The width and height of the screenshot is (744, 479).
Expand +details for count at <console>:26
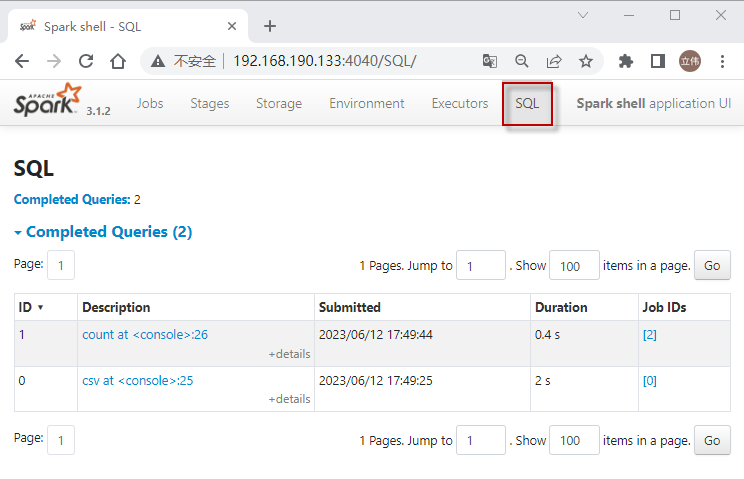[x=289, y=354]
